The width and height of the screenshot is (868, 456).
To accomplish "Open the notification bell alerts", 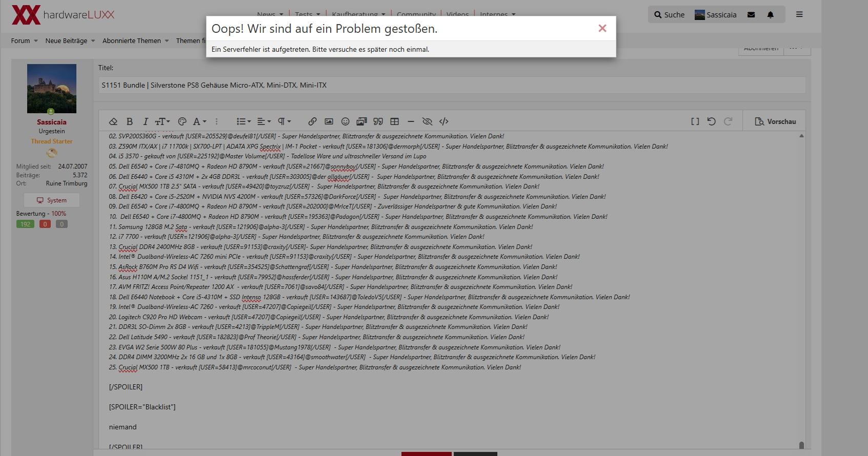I will (770, 15).
